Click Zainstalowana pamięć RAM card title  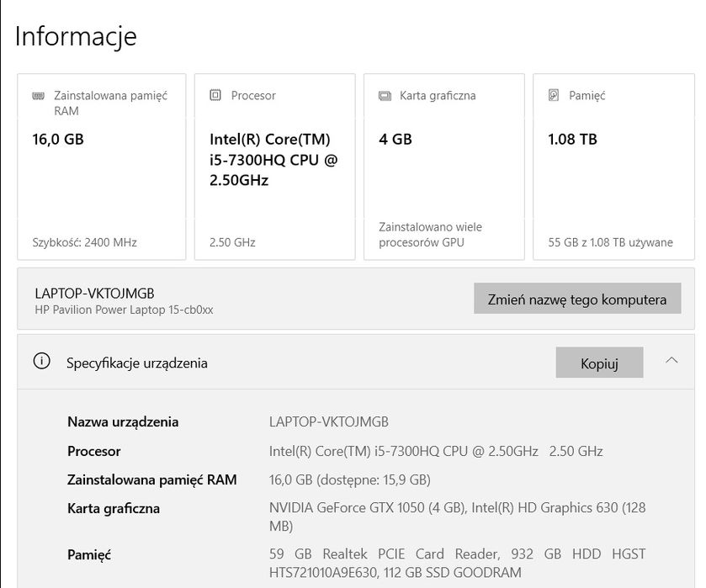click(111, 103)
